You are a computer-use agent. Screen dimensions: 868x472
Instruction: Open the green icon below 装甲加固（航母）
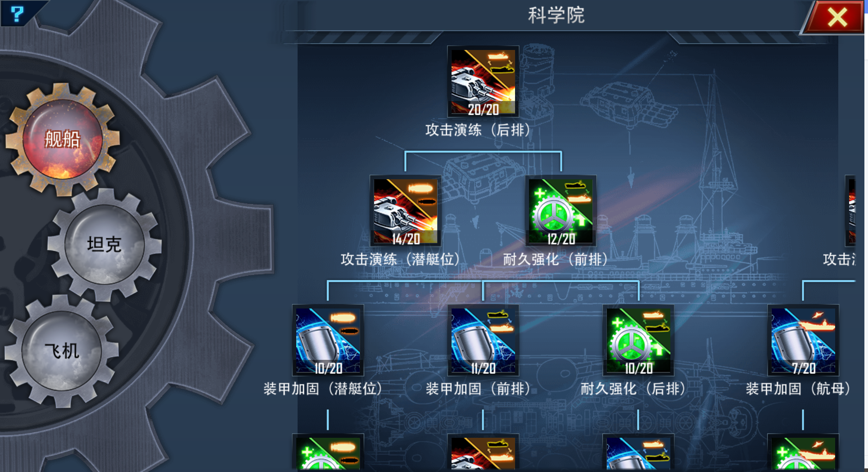[x=803, y=453]
